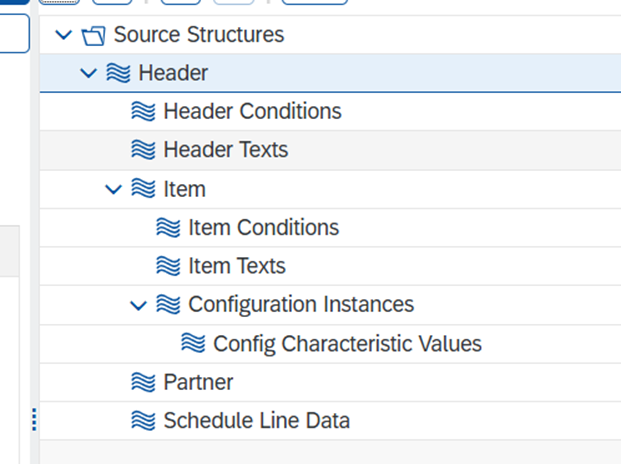Click the Header Texts structure icon
The image size is (621, 464).
143,150
